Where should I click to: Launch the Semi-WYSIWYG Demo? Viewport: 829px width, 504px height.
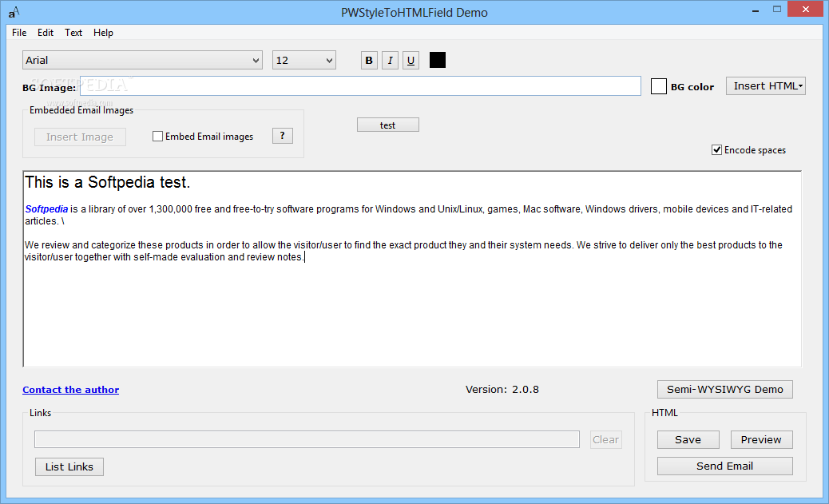[x=725, y=389]
